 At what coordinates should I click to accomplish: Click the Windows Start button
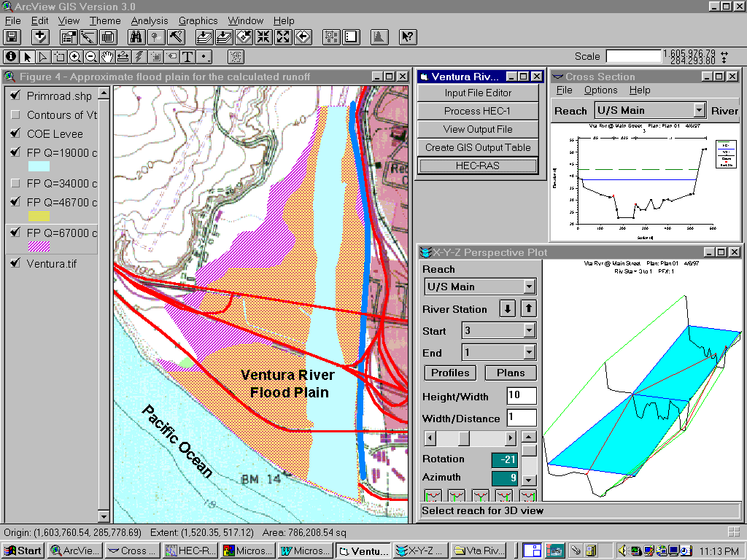click(23, 551)
